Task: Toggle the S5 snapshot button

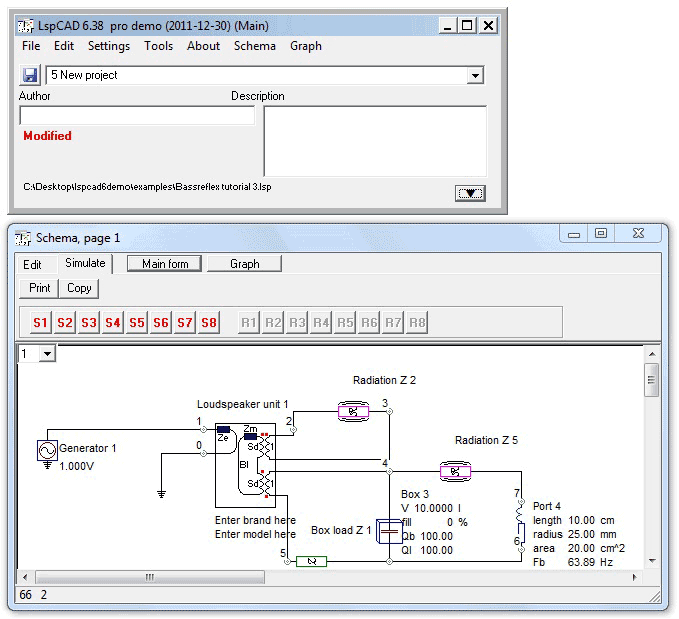Action: (137, 323)
